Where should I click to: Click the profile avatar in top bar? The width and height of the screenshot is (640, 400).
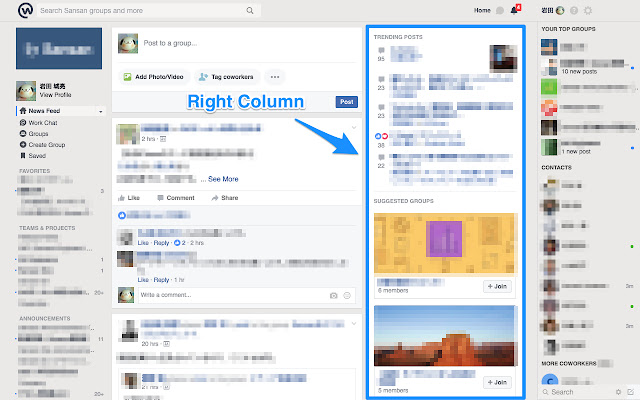click(560, 11)
